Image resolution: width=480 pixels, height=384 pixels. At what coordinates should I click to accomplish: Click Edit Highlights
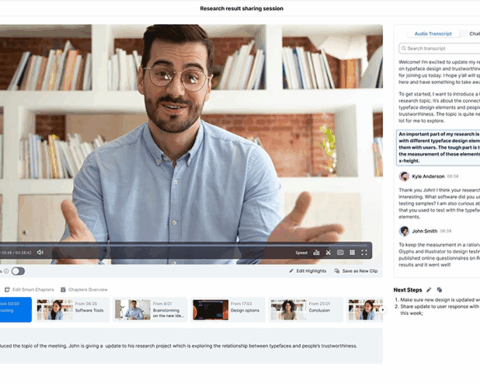pos(308,271)
